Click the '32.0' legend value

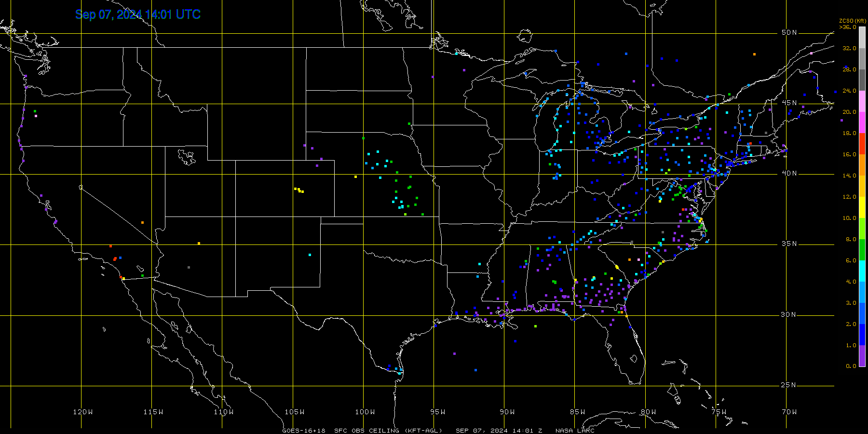click(850, 48)
